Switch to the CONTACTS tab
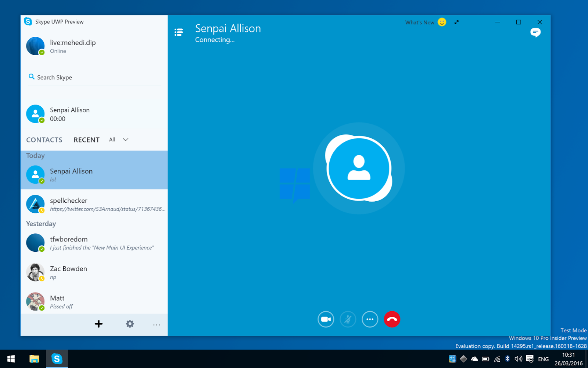588x368 pixels. coord(44,139)
